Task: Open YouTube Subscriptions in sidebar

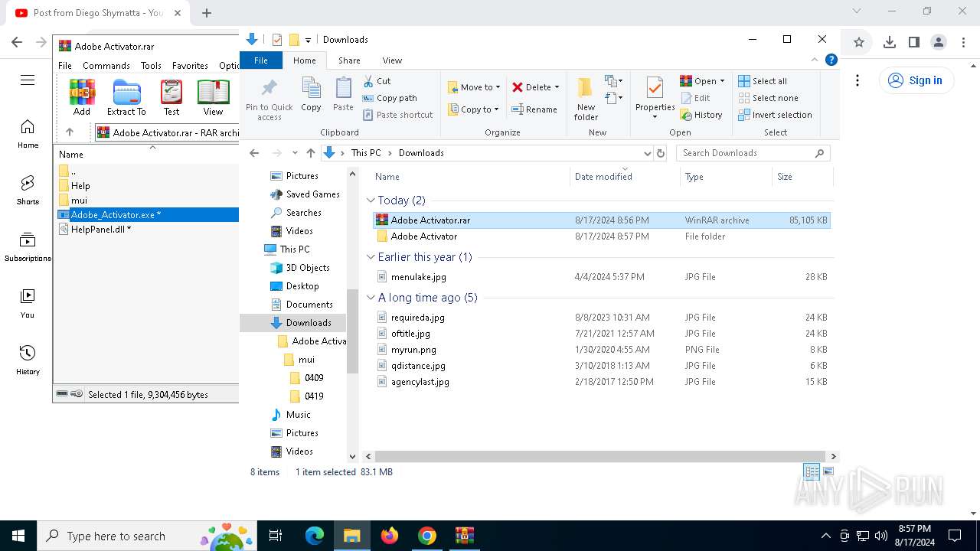Action: [x=28, y=246]
